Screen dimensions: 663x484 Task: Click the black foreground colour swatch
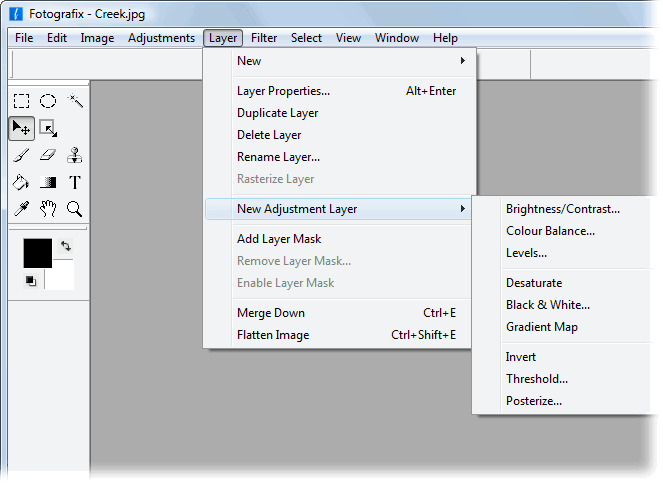point(37,253)
